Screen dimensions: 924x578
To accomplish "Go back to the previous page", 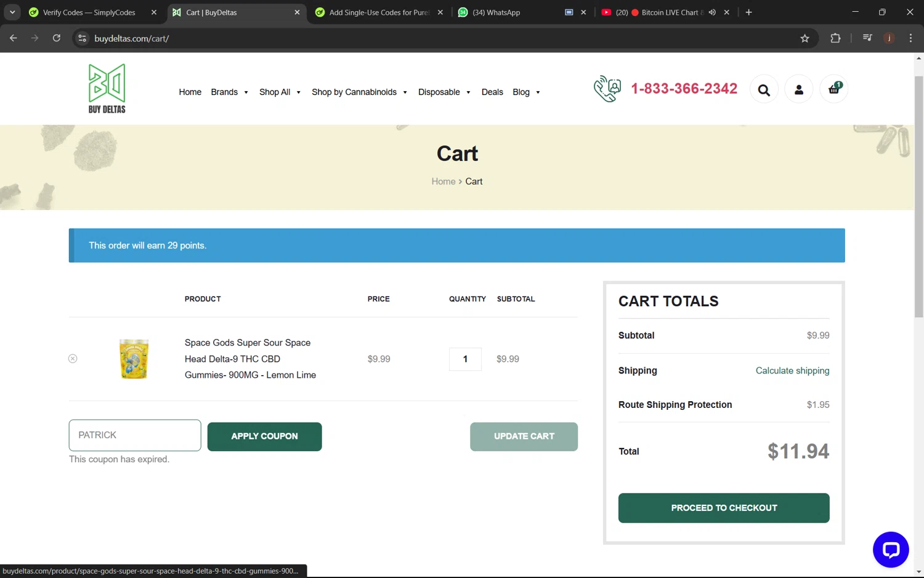I will (14, 38).
